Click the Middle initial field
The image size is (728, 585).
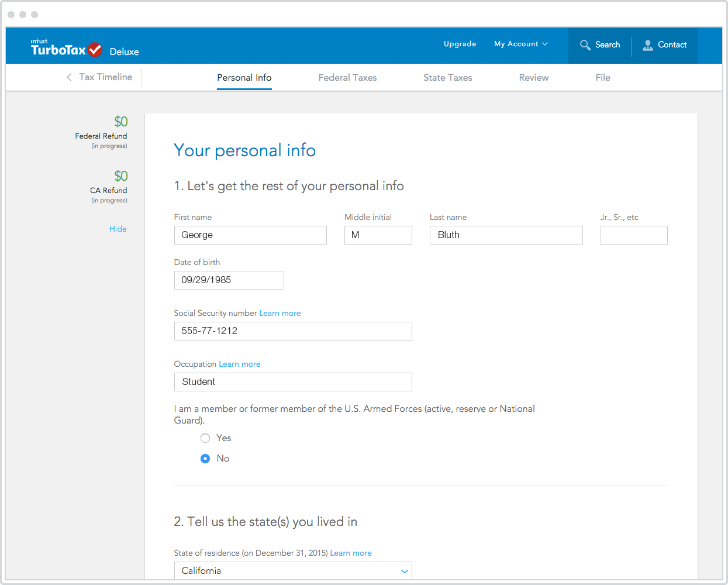(378, 235)
